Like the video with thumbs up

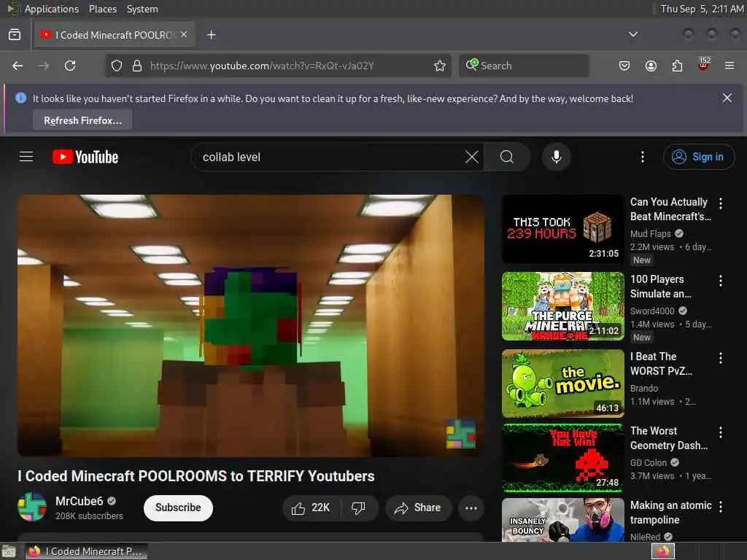click(311, 508)
